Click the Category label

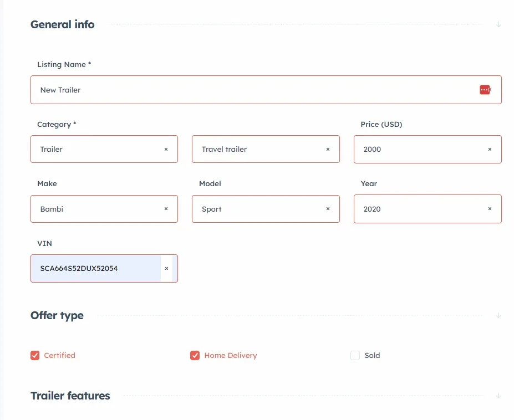coord(57,125)
